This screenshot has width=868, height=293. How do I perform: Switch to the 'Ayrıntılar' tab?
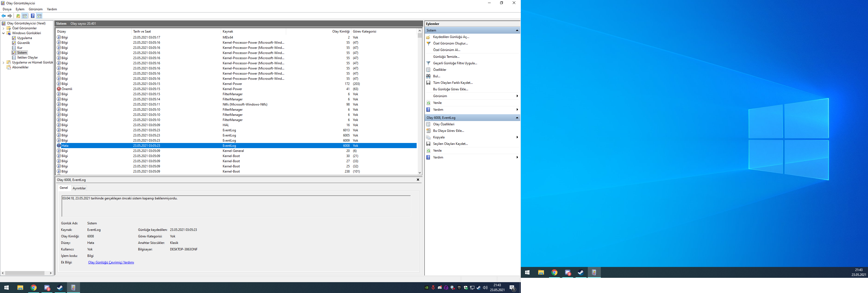point(79,189)
